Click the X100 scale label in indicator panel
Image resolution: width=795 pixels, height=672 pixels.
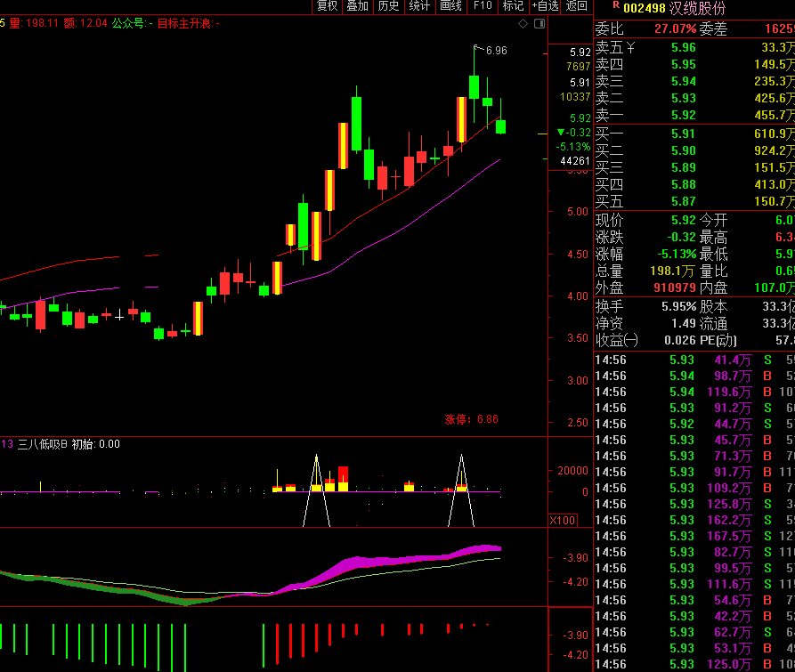click(x=563, y=520)
